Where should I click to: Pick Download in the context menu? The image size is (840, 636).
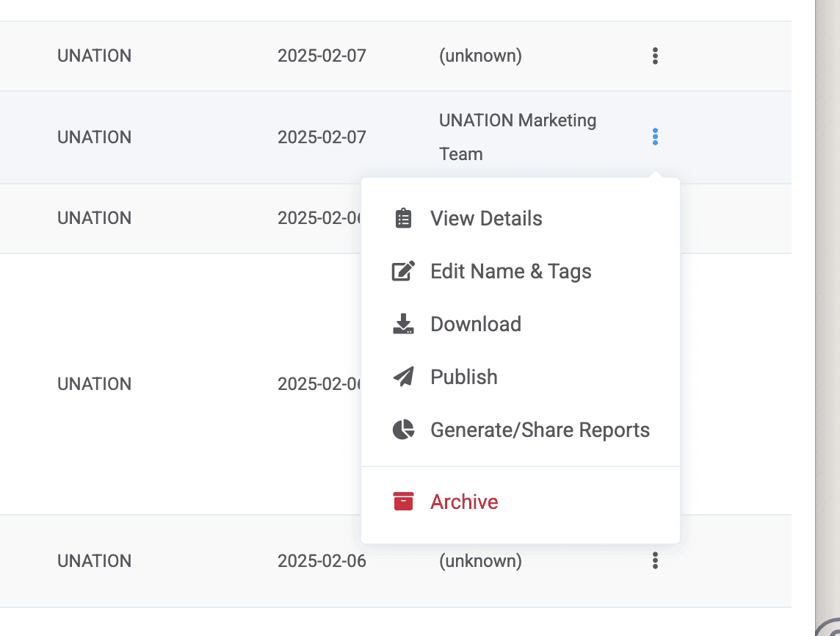pos(476,324)
